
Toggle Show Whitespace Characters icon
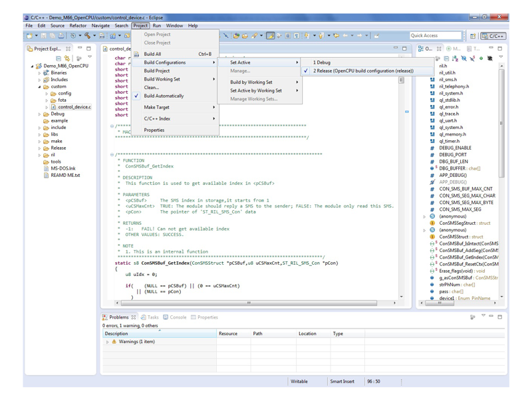pos(297,36)
